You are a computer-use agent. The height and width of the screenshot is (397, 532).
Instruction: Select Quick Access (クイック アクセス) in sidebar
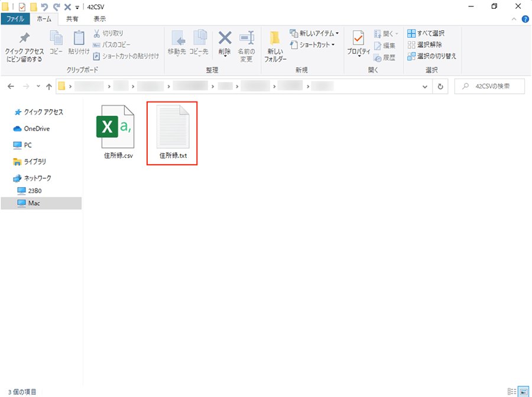click(38, 112)
